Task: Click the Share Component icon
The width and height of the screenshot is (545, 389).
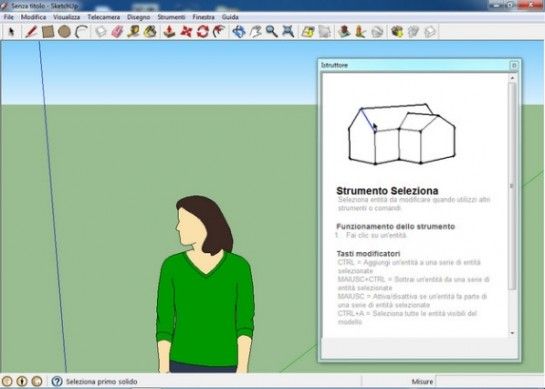Action: pos(430,32)
